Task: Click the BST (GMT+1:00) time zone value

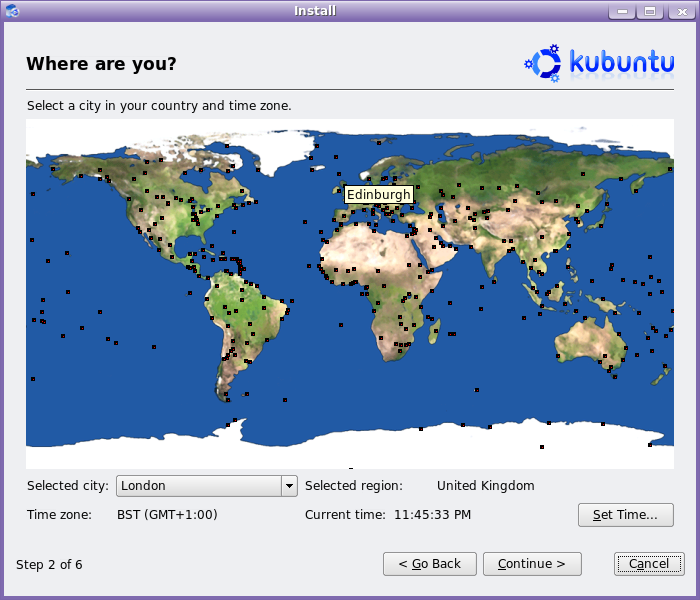Action: (167, 515)
